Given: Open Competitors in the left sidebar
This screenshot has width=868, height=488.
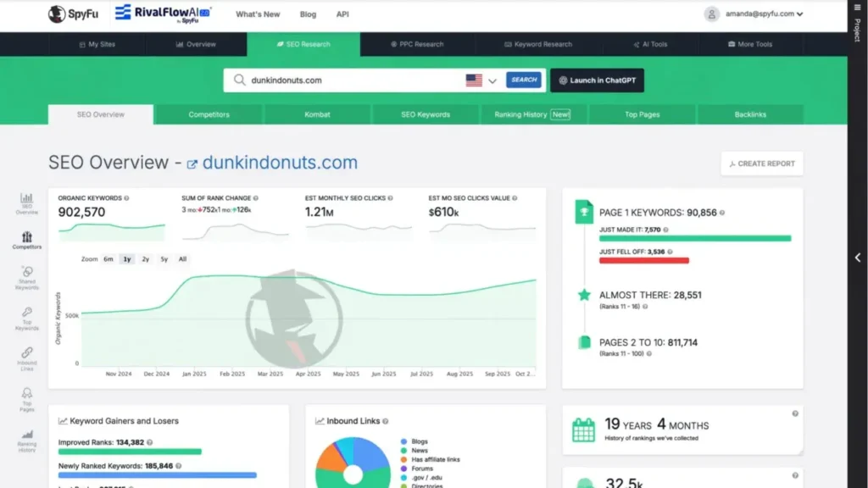Looking at the screenshot, I should [27, 240].
